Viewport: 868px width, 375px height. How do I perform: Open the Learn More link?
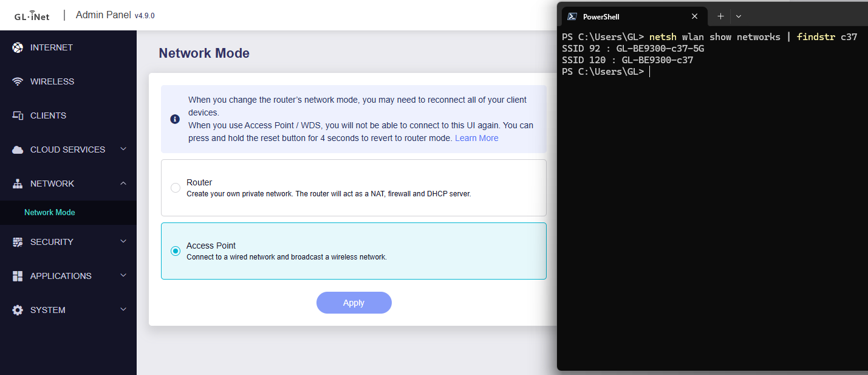pos(476,138)
